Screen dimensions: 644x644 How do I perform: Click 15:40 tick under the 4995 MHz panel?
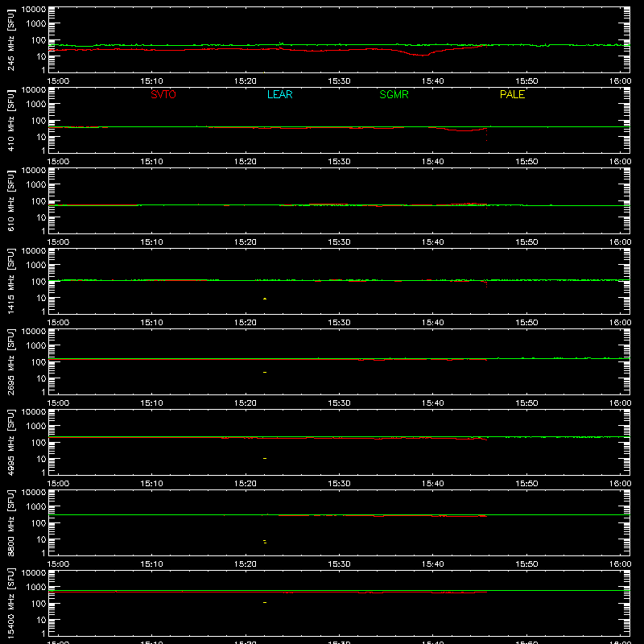click(432, 484)
